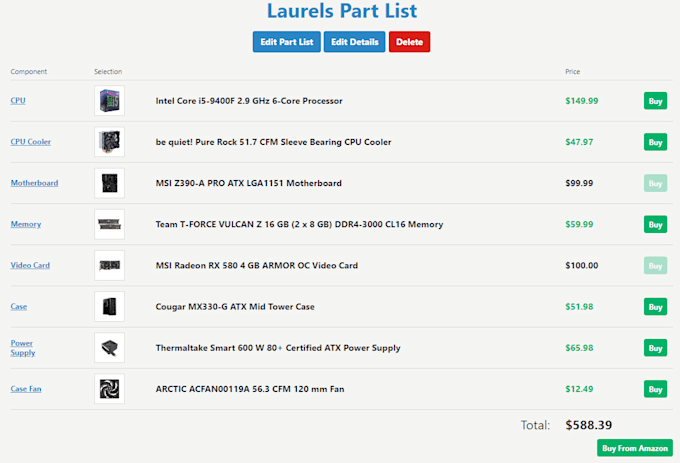Screen dimensions: 680x463
Task: Open the Power Supply component link
Action: click(x=23, y=348)
